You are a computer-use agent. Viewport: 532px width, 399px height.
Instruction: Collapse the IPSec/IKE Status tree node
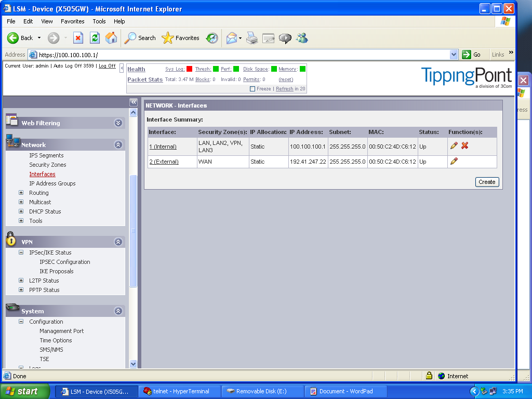pyautogui.click(x=21, y=252)
